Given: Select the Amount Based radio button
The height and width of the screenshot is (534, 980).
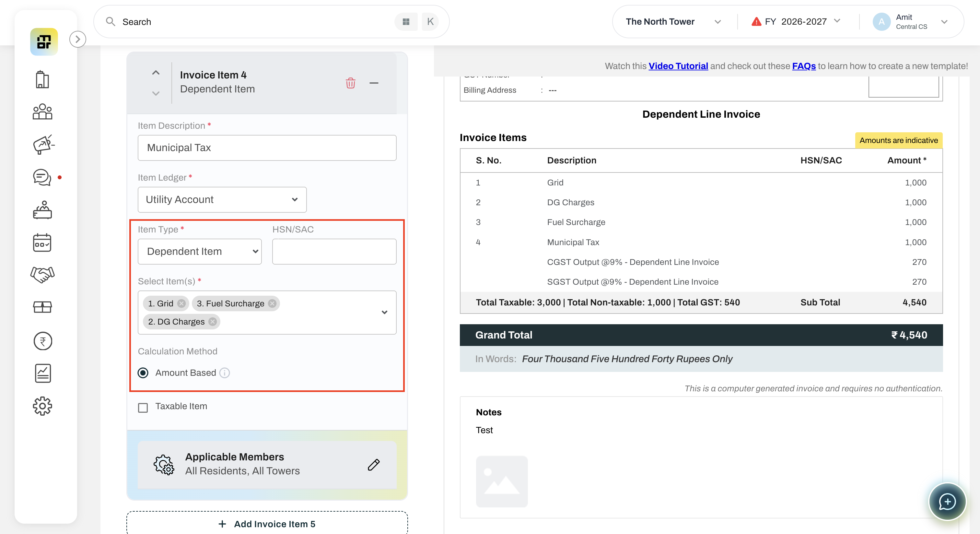Looking at the screenshot, I should coord(143,373).
